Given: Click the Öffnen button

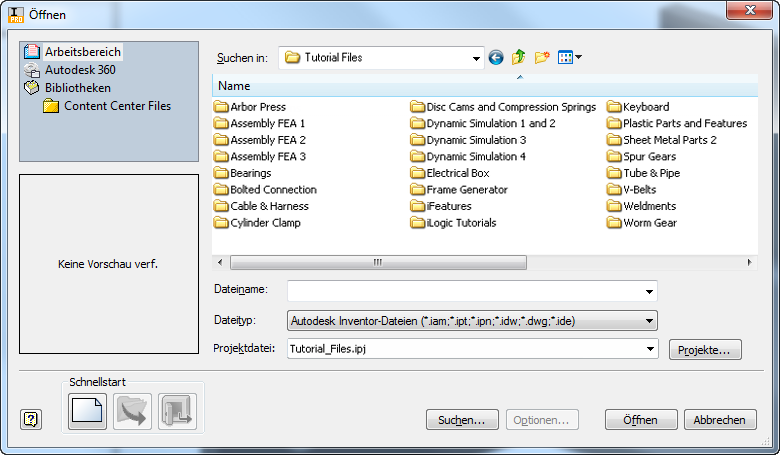Looking at the screenshot, I should 641,420.
